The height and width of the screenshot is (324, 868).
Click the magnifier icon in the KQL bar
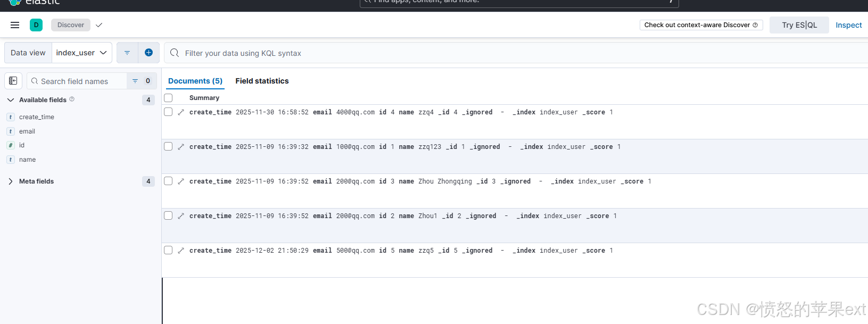click(x=175, y=53)
